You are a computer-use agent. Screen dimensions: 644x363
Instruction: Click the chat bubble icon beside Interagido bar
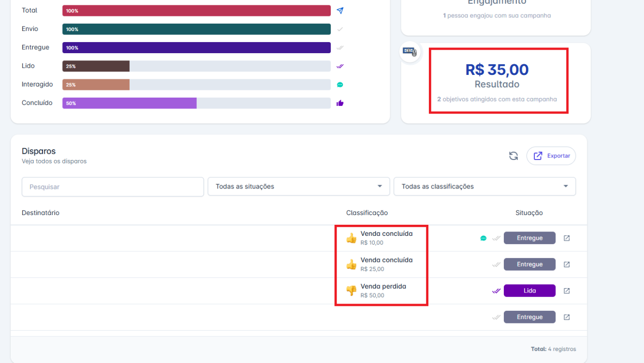coord(340,85)
